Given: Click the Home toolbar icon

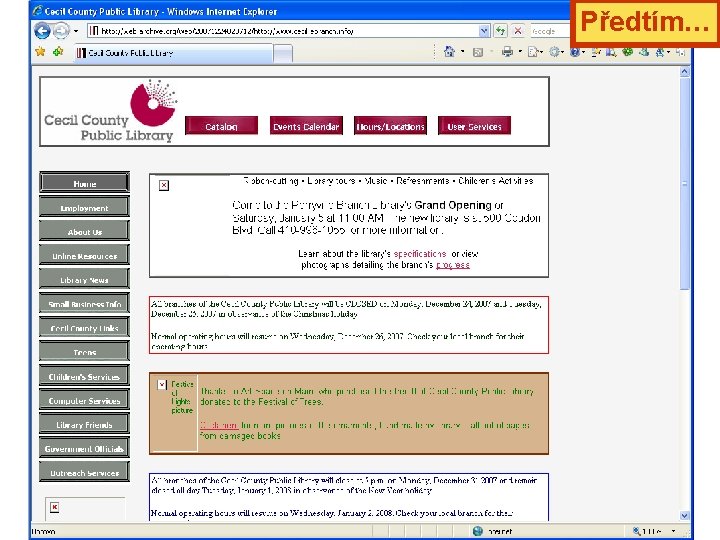Looking at the screenshot, I should pos(449,52).
